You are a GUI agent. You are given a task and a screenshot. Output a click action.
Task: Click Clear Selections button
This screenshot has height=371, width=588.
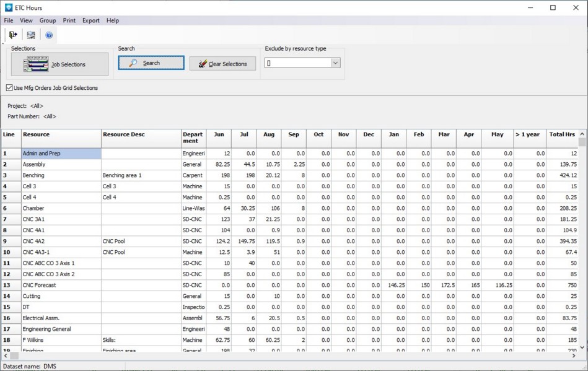[222, 64]
